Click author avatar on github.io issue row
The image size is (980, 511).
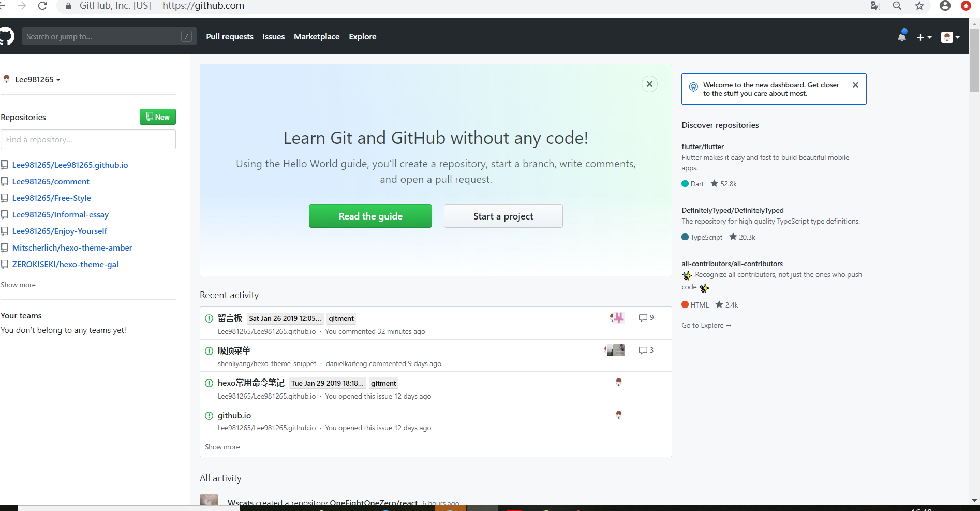coord(618,415)
